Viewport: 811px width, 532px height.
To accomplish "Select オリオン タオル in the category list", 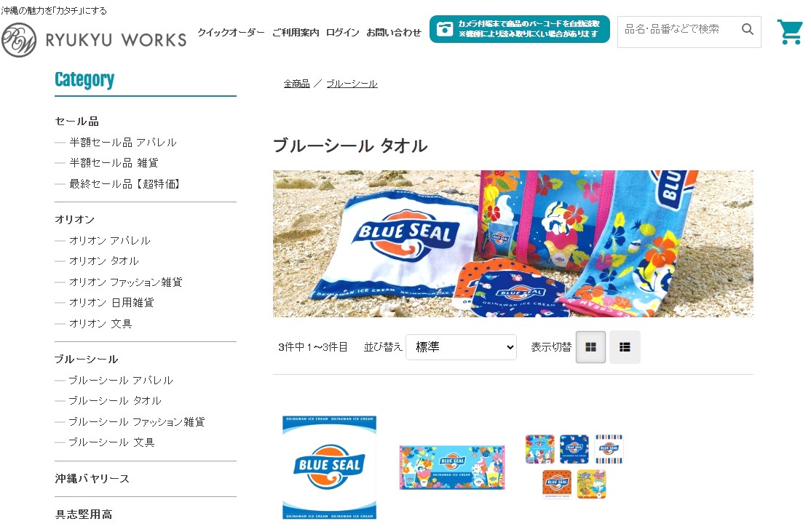I will point(104,261).
